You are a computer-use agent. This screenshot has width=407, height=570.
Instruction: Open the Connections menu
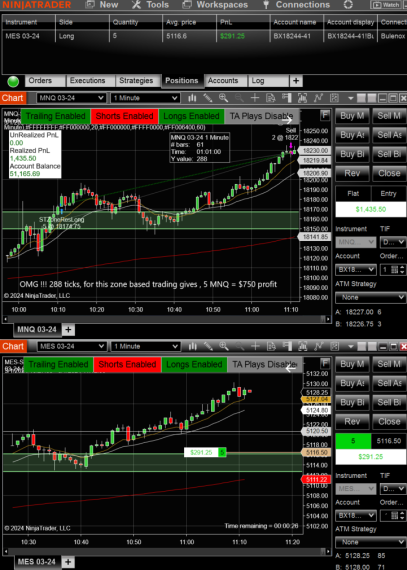click(x=296, y=5)
